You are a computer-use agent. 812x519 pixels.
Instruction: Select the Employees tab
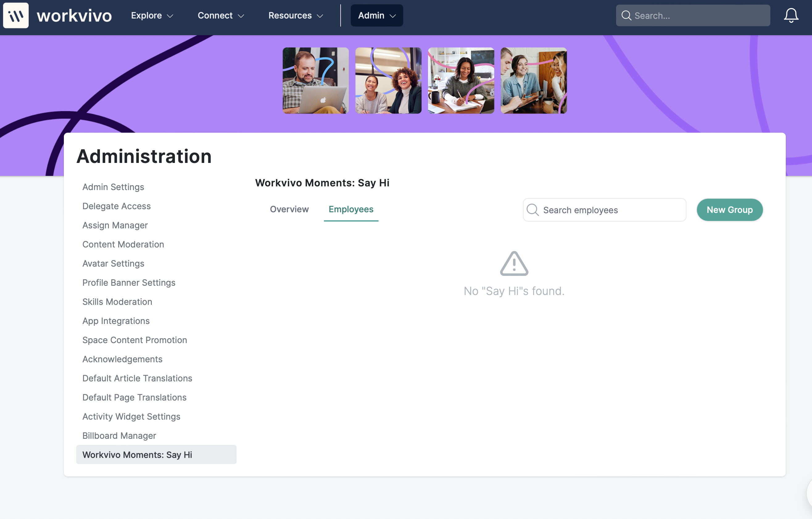coord(351,210)
